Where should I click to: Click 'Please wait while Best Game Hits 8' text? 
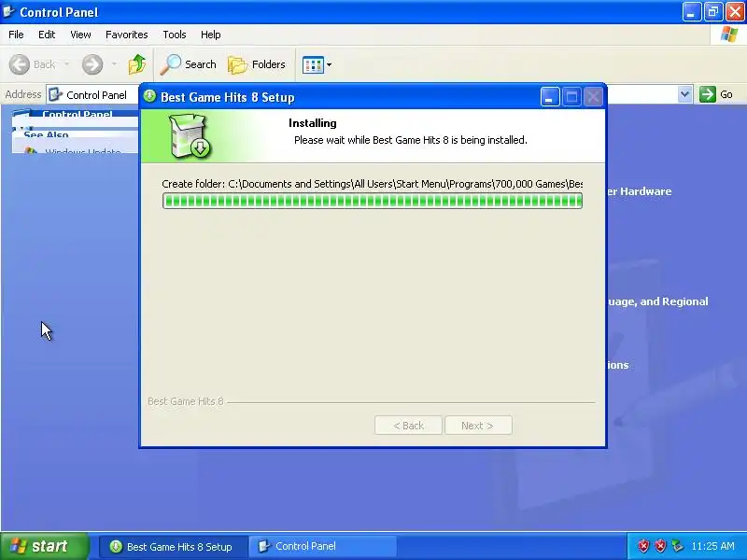[371, 140]
